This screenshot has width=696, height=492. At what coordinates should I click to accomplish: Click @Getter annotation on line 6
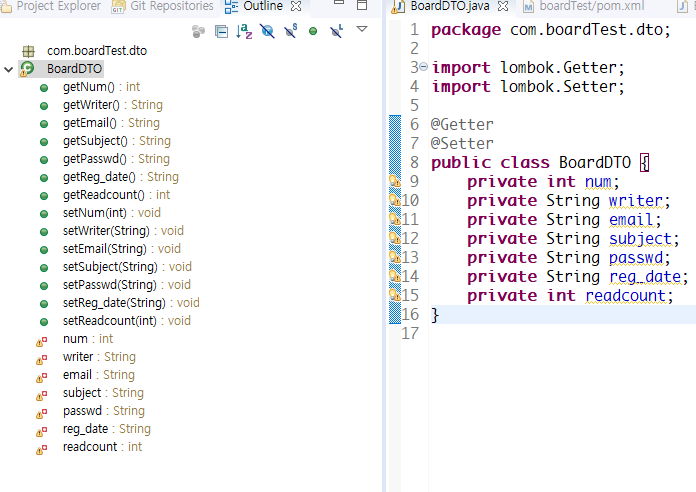click(x=462, y=124)
